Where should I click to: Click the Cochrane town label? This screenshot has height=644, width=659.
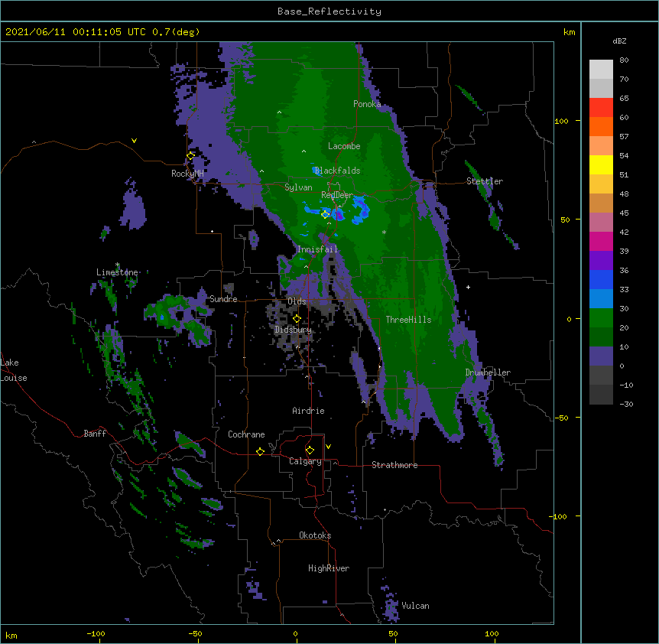[246, 434]
